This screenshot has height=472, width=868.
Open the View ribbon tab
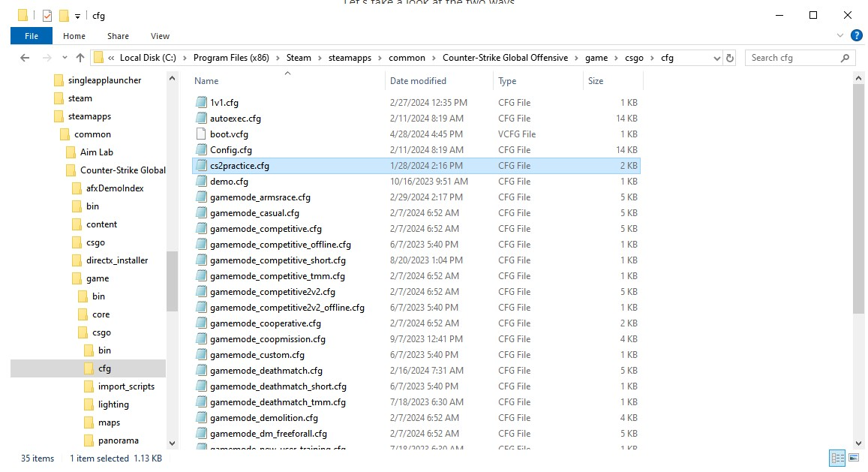[160, 36]
